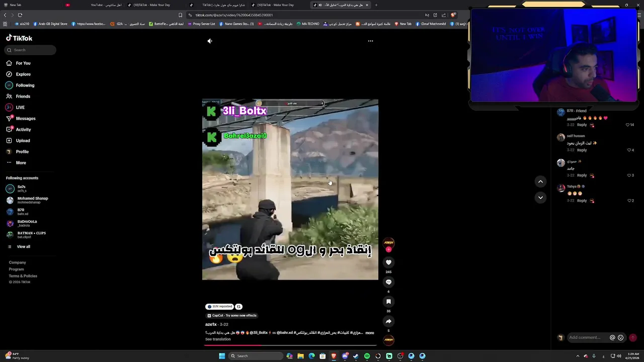The image size is (644, 362).
Task: Go to previous video with up chevron
Action: pyautogui.click(x=540, y=182)
